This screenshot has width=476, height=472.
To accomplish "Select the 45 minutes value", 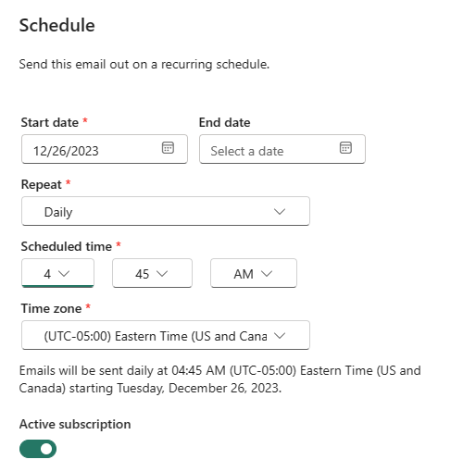I will 142,274.
